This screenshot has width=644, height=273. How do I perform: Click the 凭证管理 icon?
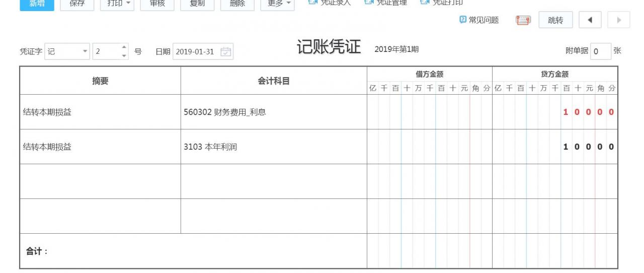(x=369, y=3)
